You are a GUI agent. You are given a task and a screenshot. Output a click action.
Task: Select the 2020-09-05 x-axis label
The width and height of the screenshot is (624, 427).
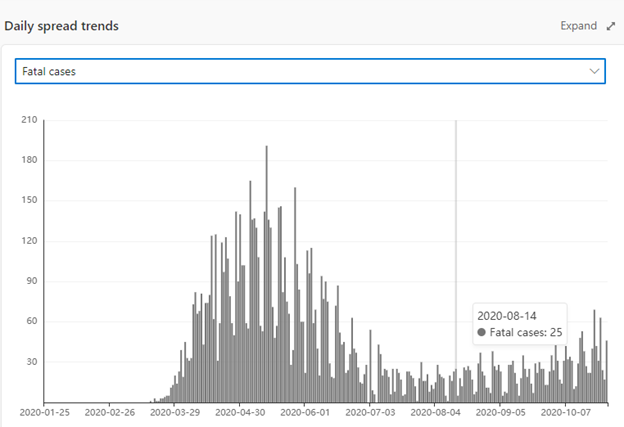pyautogui.click(x=499, y=411)
